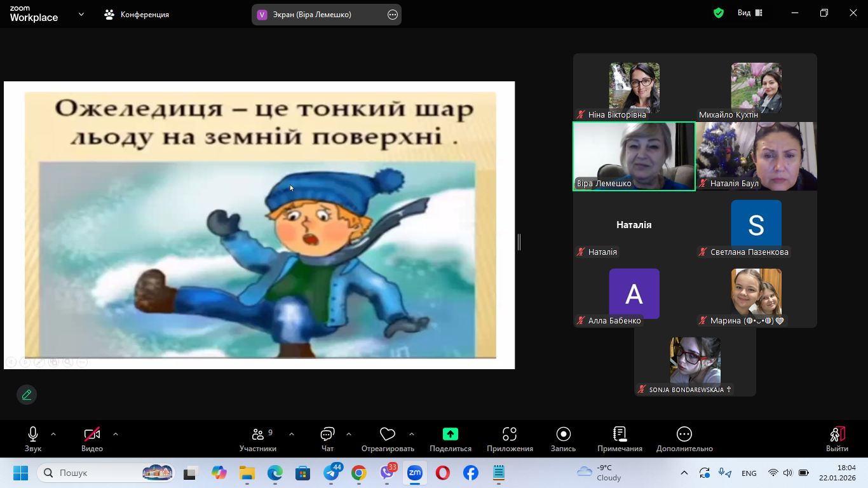This screenshot has width=868, height=488.
Task: Open screen share options ellipsis button
Action: click(x=393, y=15)
